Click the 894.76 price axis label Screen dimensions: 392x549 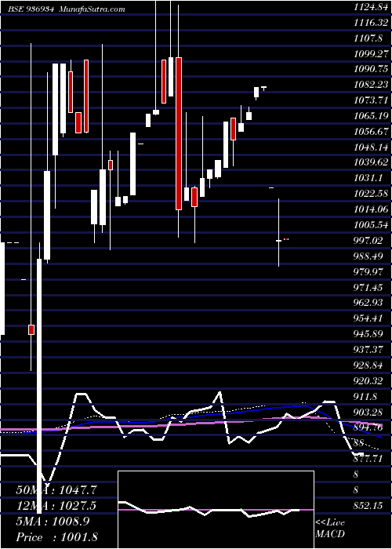[368, 427]
